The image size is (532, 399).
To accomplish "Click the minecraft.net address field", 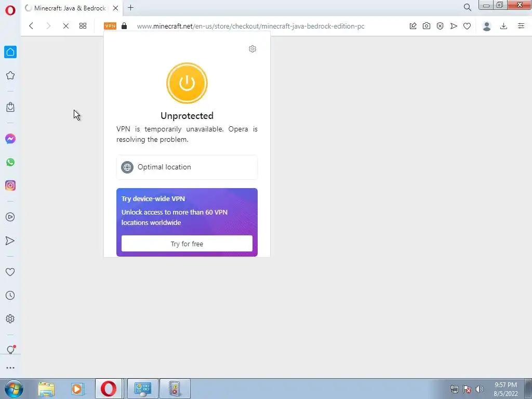I will 251,26.
